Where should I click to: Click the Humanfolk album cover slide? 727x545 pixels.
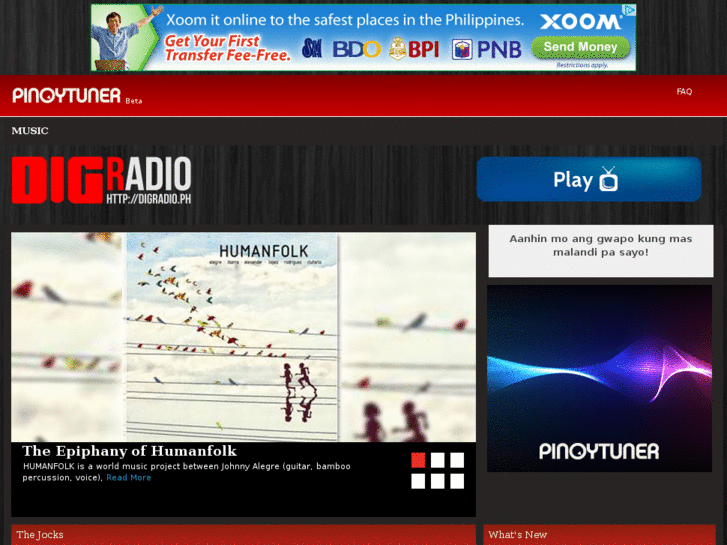click(243, 337)
